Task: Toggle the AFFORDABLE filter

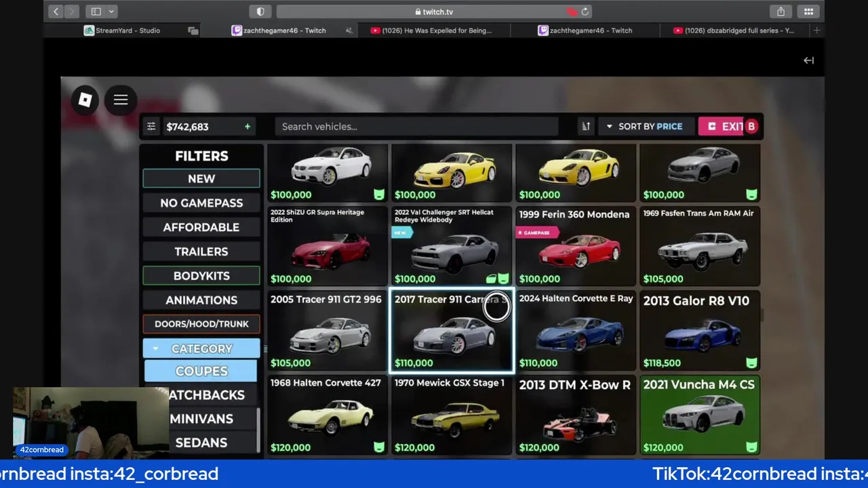Action: [201, 227]
